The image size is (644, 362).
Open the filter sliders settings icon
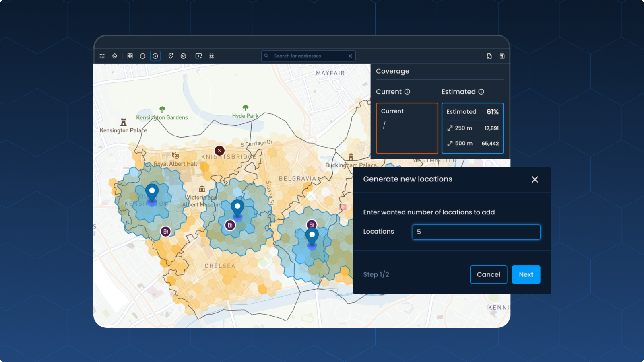102,56
